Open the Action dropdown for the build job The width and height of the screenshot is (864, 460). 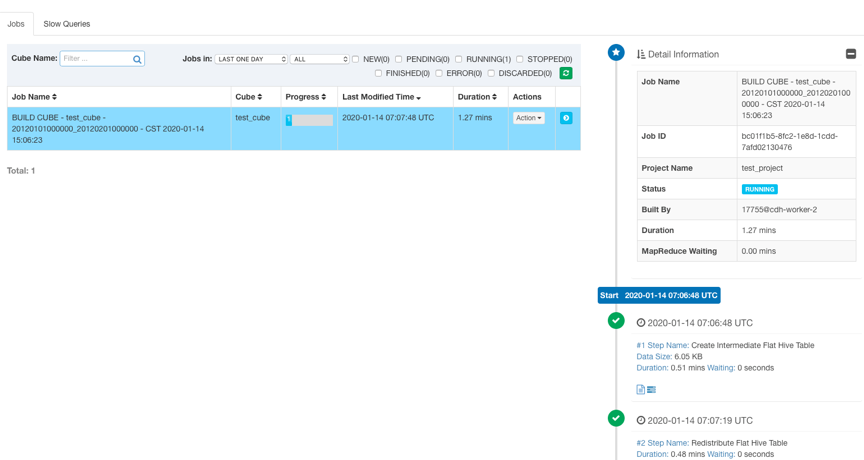(x=529, y=118)
